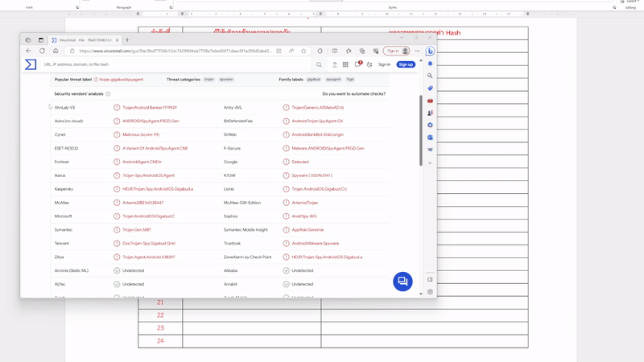Open the Drop paper-plane icon in sidebar
Image resolution: width=644 pixels, height=362 pixels.
430,150
